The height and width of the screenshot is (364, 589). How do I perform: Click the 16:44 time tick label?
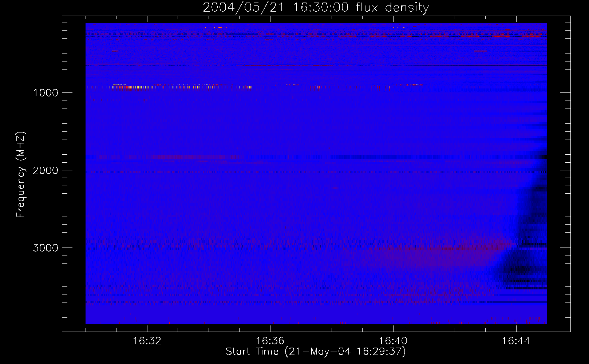click(516, 341)
